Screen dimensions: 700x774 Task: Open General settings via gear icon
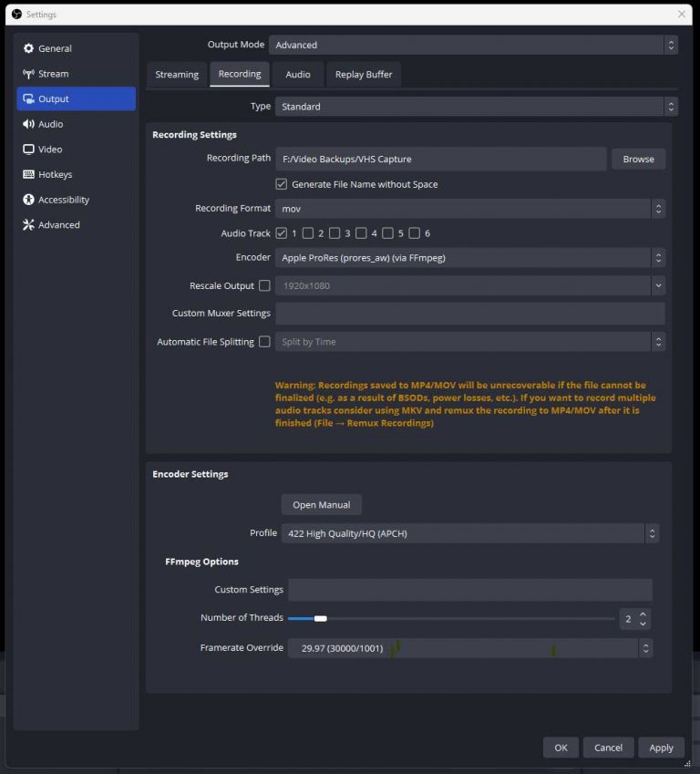click(28, 48)
